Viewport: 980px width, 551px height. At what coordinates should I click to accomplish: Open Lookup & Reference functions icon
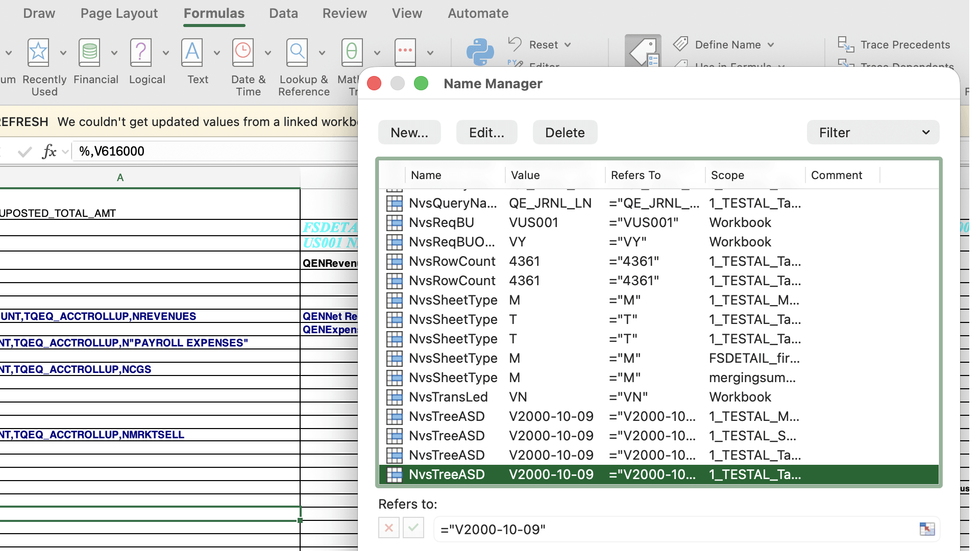[297, 53]
